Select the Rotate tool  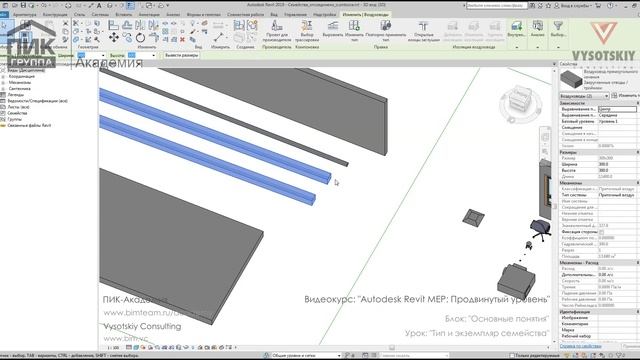point(140,38)
